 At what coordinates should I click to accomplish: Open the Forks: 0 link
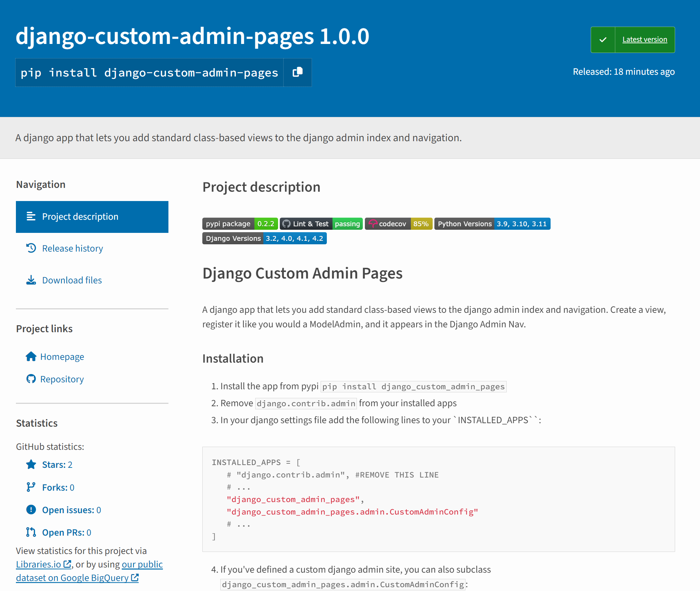(x=58, y=488)
